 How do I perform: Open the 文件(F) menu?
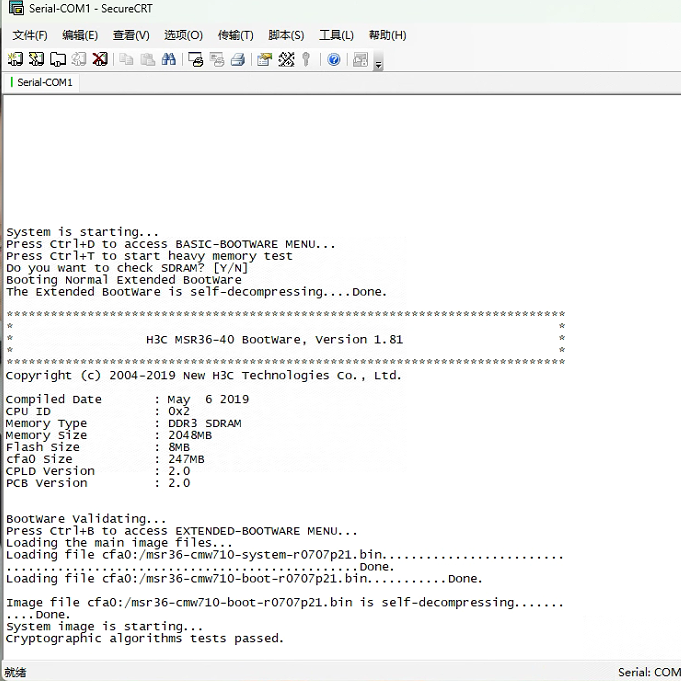click(x=30, y=35)
